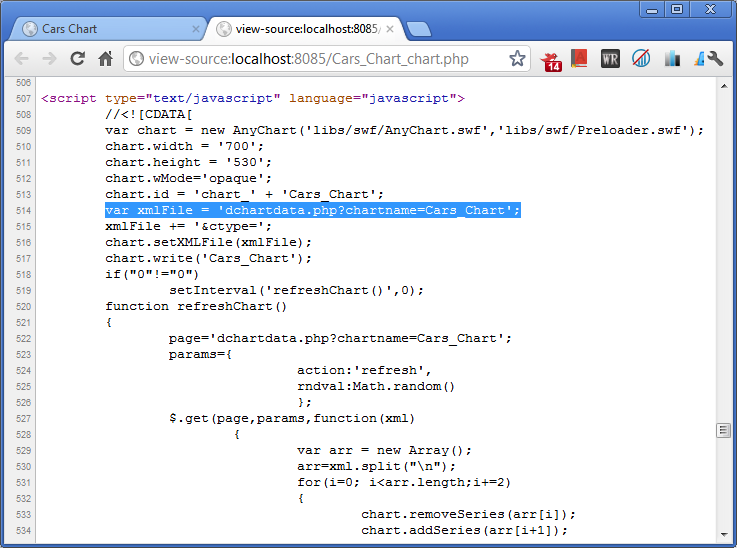Reload the view-source page
This screenshot has width=737, height=548.
pos(78,59)
